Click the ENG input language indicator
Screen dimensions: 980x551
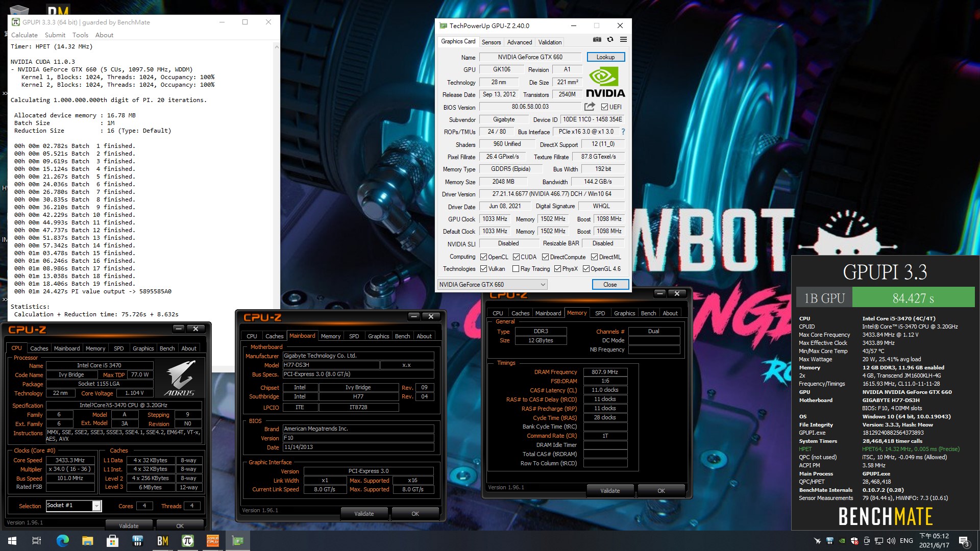click(906, 541)
